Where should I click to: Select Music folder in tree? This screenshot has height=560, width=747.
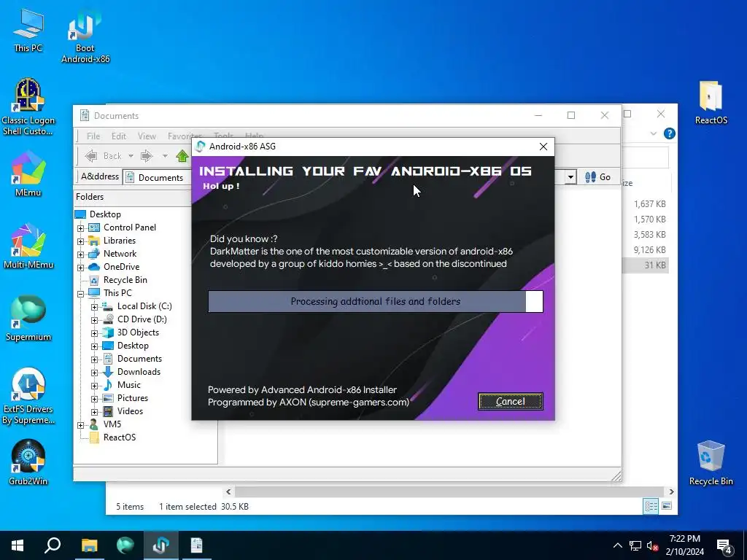pos(128,385)
